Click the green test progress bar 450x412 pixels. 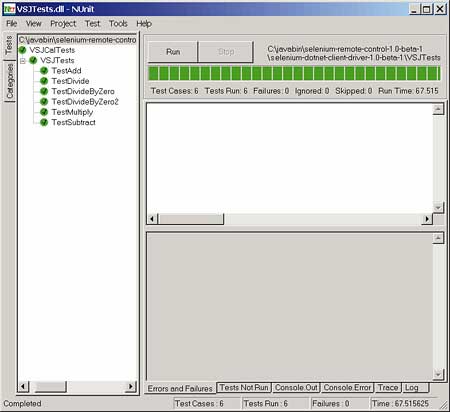294,73
